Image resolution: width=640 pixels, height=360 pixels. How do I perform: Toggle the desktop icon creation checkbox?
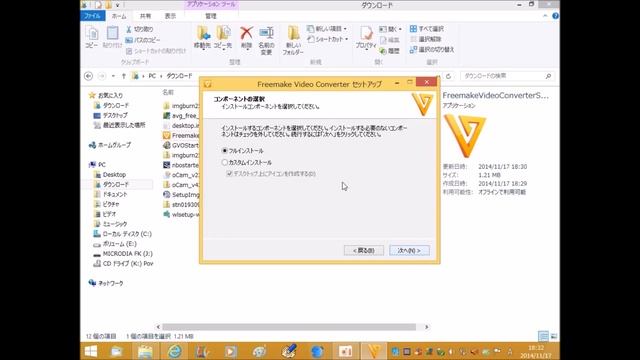(x=229, y=173)
